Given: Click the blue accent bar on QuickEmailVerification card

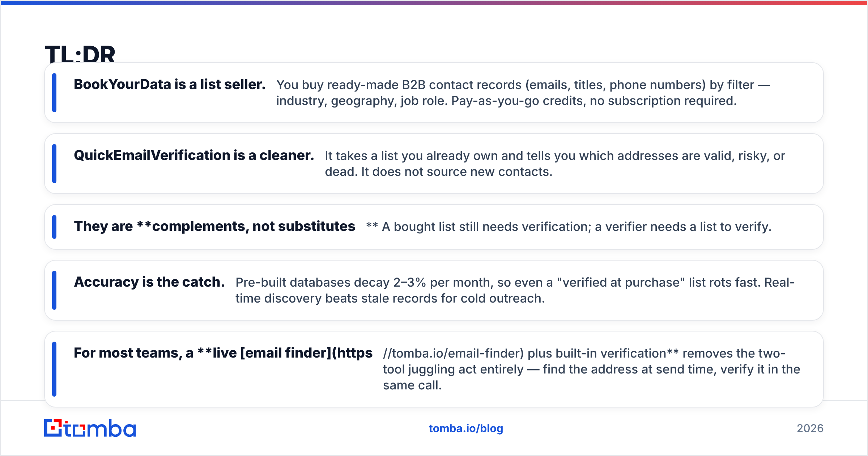Looking at the screenshot, I should coord(54,164).
